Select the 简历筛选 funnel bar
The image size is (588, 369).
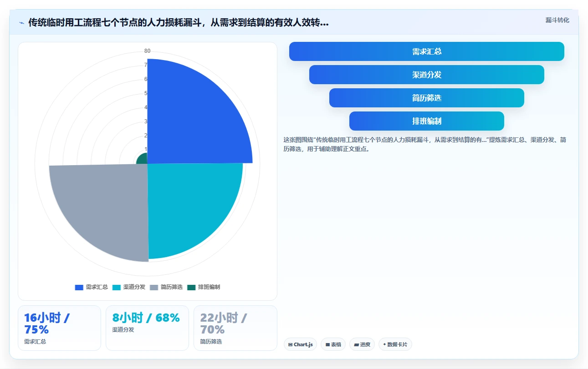pyautogui.click(x=427, y=98)
